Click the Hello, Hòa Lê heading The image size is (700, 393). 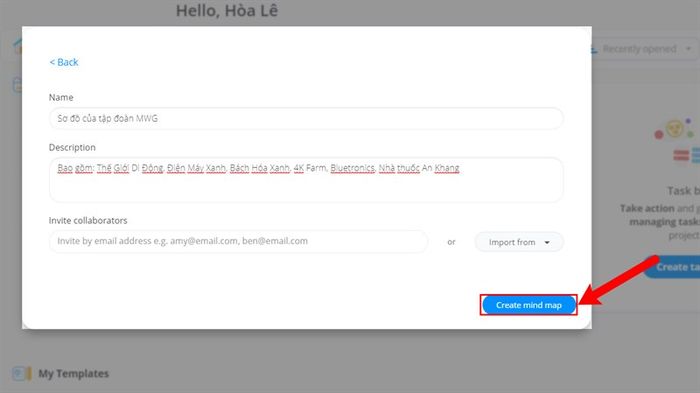tap(227, 11)
